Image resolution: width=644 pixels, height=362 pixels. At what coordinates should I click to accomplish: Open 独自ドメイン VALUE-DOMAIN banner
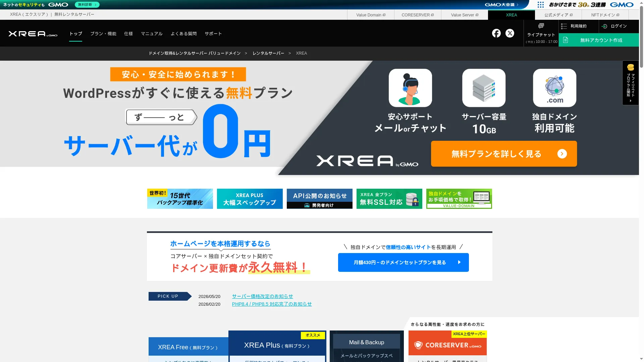pos(459,199)
